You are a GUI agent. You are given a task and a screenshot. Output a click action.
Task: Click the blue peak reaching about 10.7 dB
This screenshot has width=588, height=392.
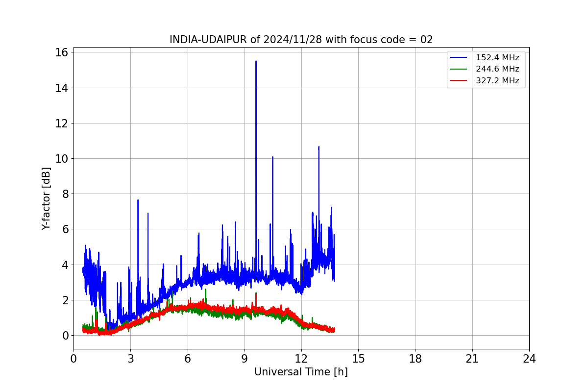(x=318, y=147)
